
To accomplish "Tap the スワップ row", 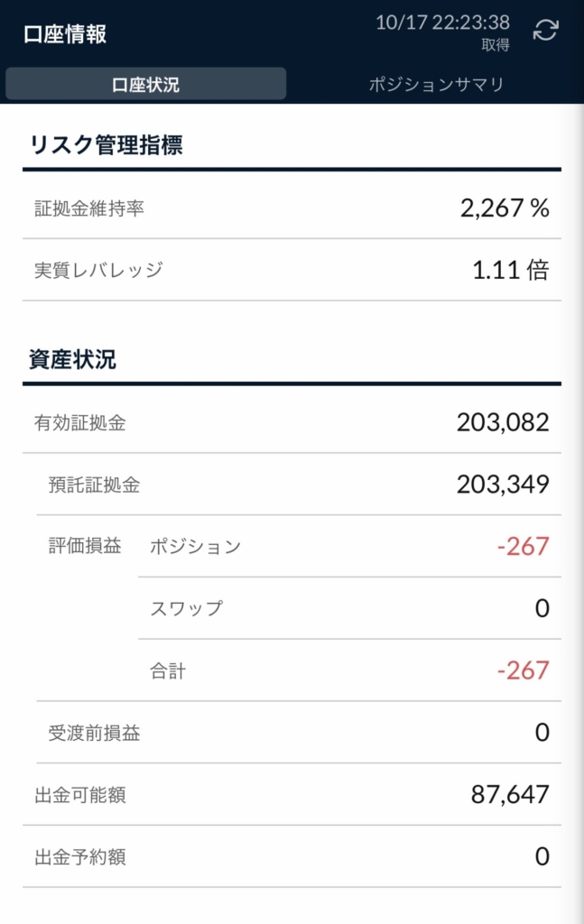I will [x=349, y=608].
